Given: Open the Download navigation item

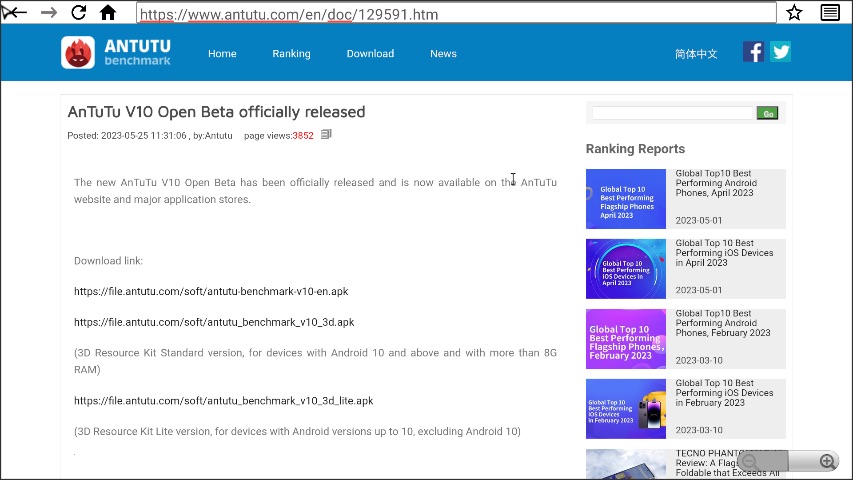Looking at the screenshot, I should tap(370, 53).
